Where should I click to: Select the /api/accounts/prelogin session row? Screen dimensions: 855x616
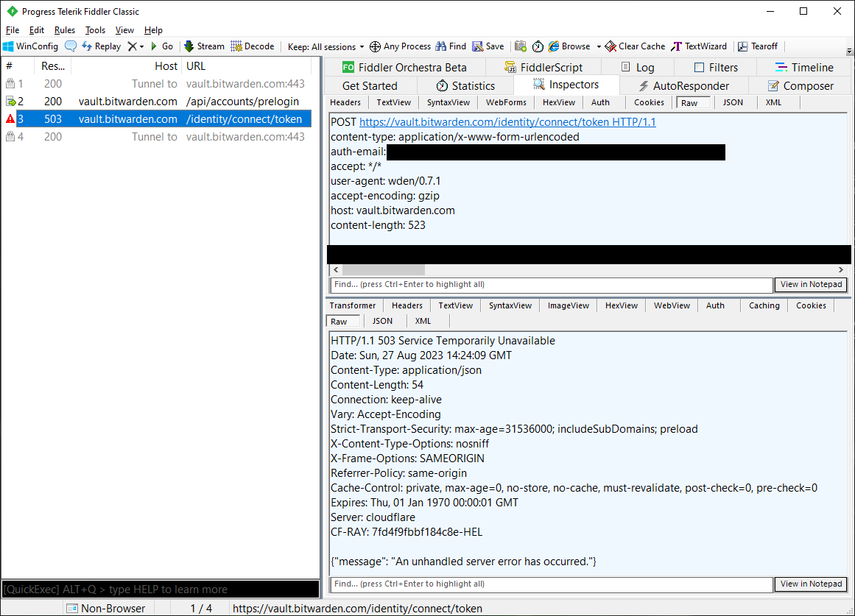point(157,102)
